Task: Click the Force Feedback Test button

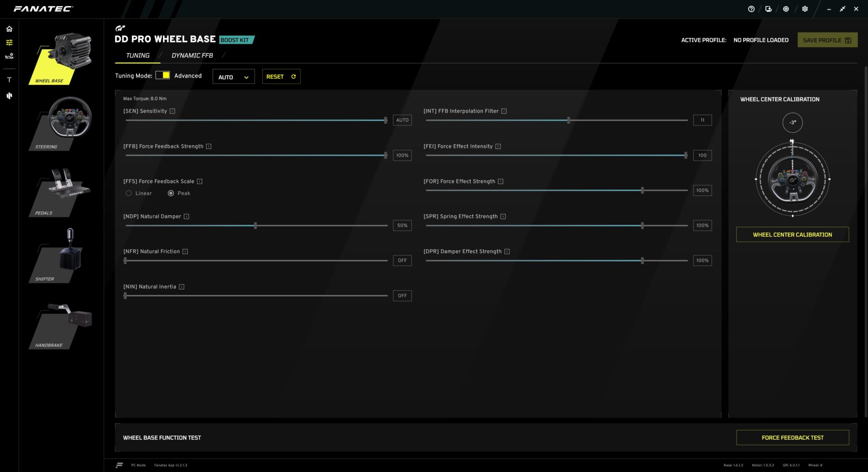Action: point(792,438)
